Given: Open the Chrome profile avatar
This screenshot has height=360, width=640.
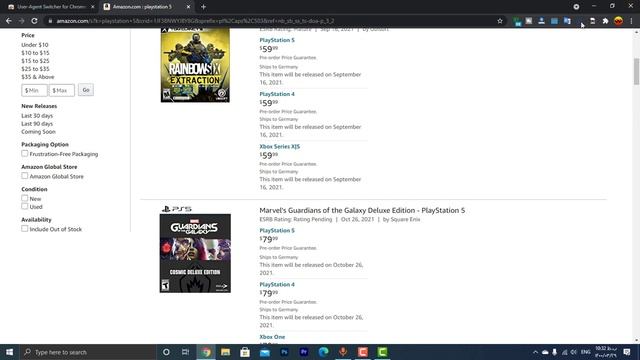Looking at the screenshot, I should (618, 21).
